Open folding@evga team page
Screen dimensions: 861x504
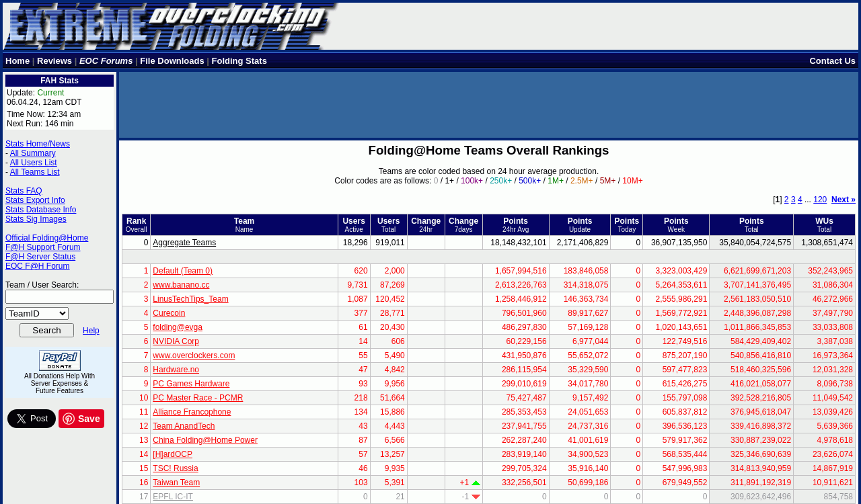pyautogui.click(x=178, y=327)
